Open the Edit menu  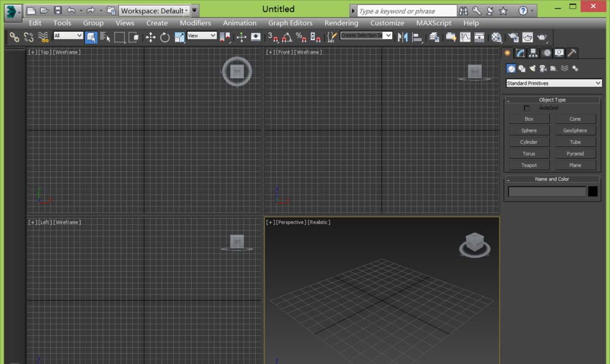pyautogui.click(x=35, y=23)
